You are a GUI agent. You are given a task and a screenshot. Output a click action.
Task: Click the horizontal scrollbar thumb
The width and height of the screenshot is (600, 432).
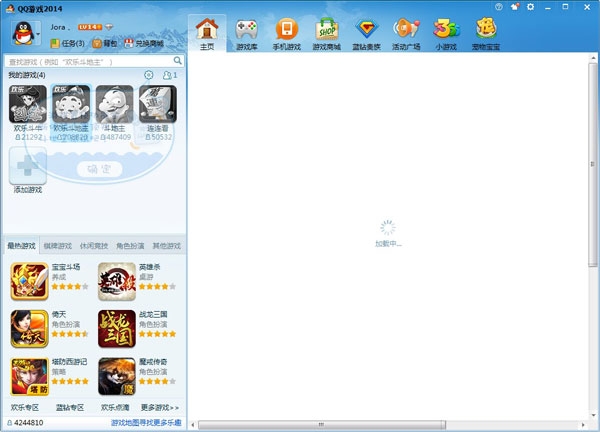click(x=322, y=425)
